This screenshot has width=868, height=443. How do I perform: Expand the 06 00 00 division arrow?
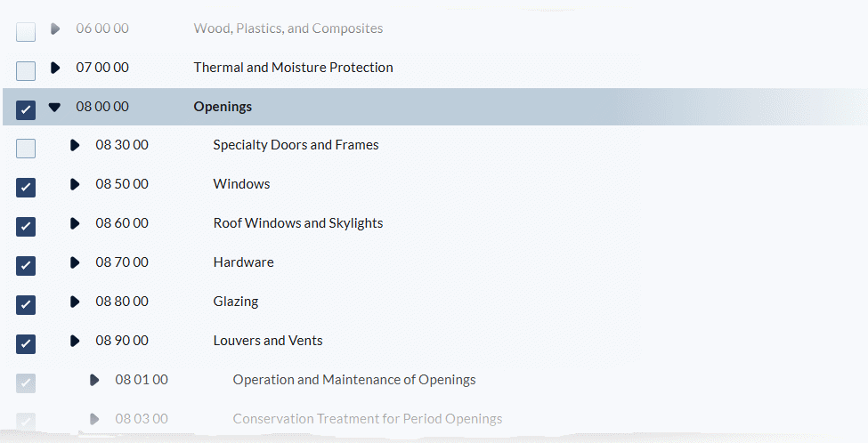55,28
